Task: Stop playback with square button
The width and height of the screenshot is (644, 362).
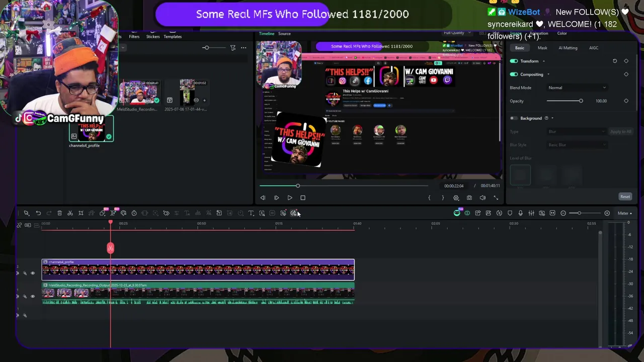Action: click(x=303, y=198)
